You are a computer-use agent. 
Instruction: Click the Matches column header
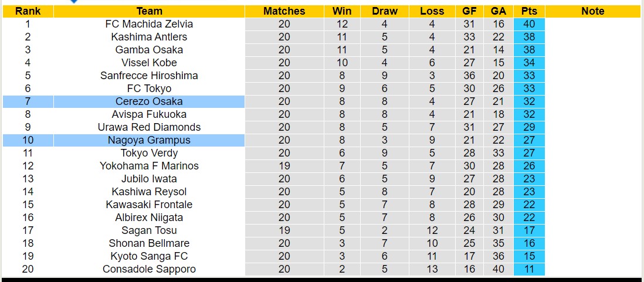pyautogui.click(x=284, y=11)
